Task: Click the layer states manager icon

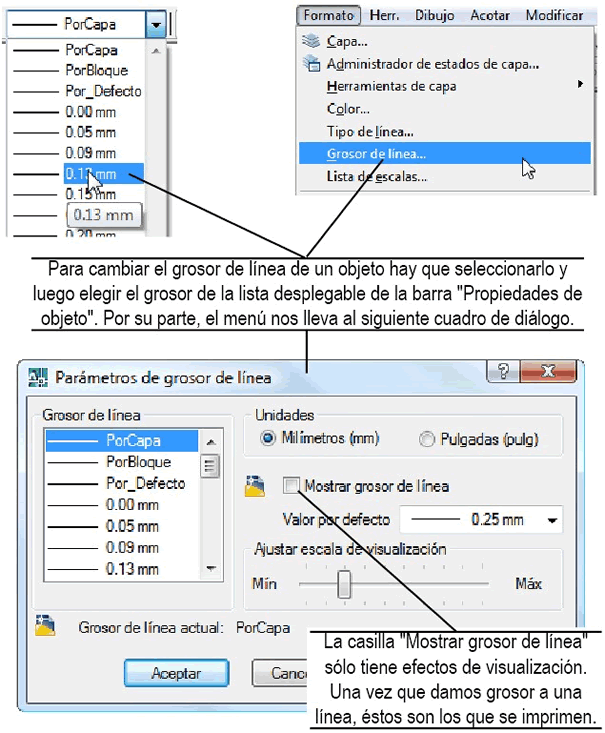Action: click(311, 63)
